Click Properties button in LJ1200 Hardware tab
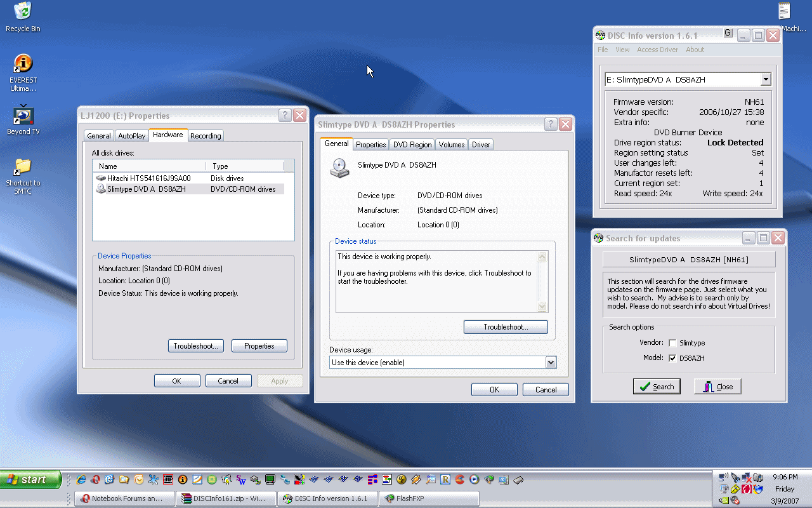This screenshot has height=508, width=812. tap(259, 346)
